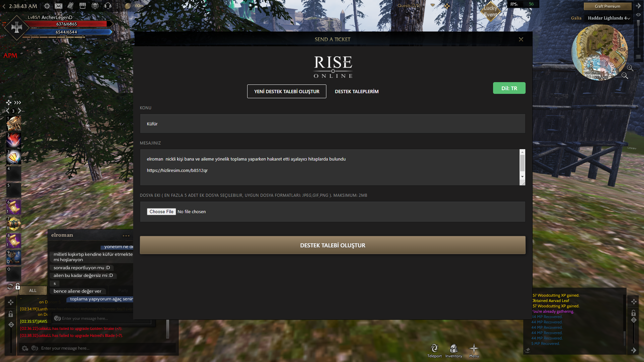Select Yeni Destek Talebi Oluştur tab
644x362 pixels.
pyautogui.click(x=287, y=92)
